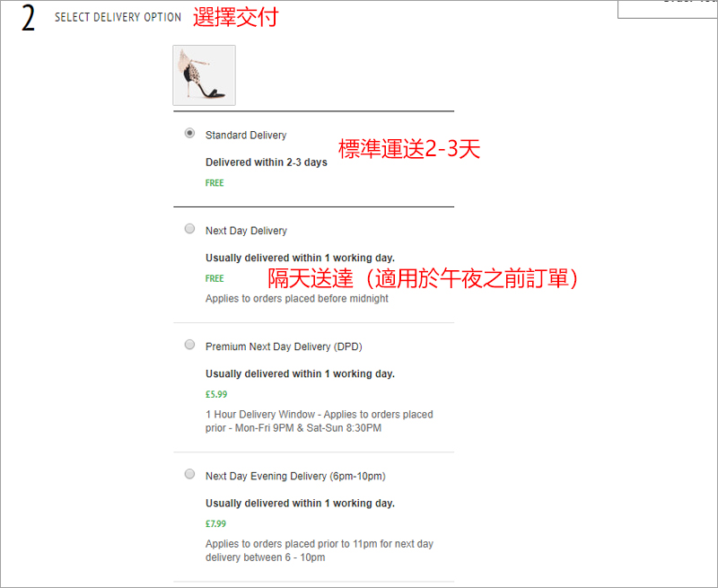The image size is (718, 588).
Task: Choose the Next Day Delivery radio option
Action: pos(189,229)
